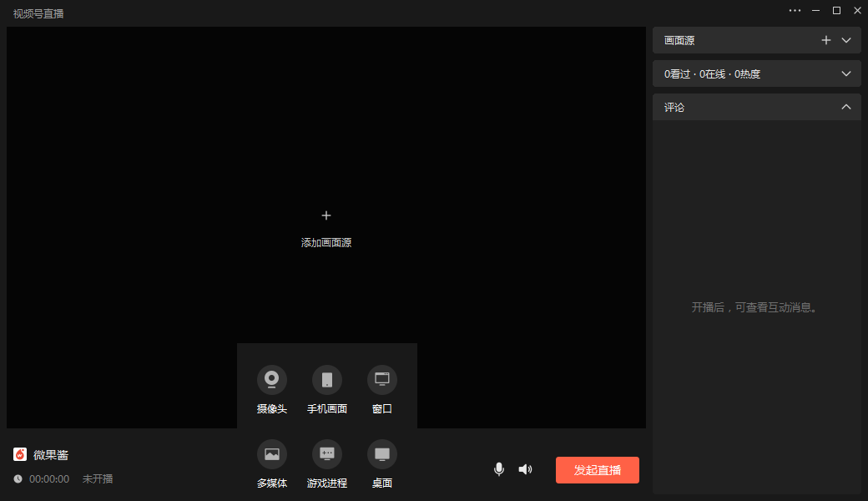Start streaming with 发起直播
The image size is (868, 501).
[597, 470]
